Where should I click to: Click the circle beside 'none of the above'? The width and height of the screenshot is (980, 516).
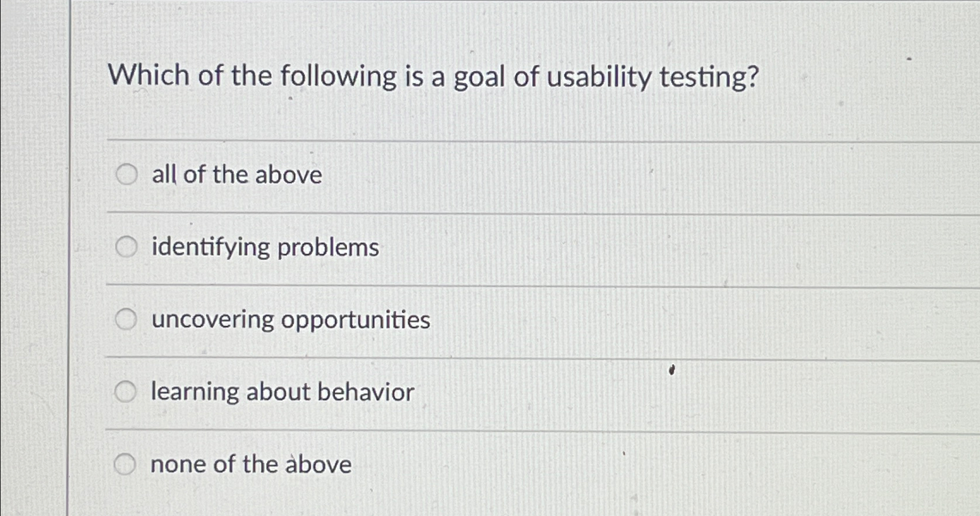[125, 464]
